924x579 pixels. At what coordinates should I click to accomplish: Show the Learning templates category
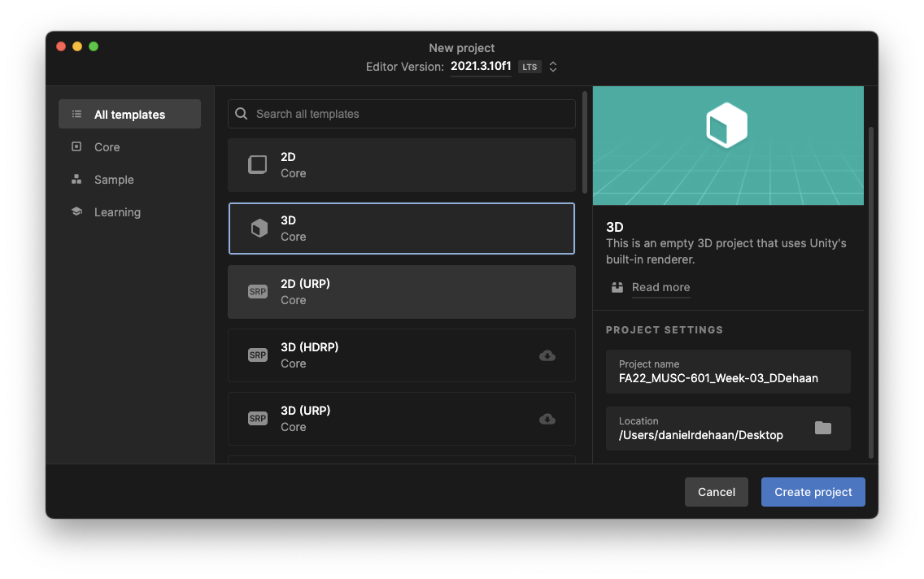tap(117, 212)
